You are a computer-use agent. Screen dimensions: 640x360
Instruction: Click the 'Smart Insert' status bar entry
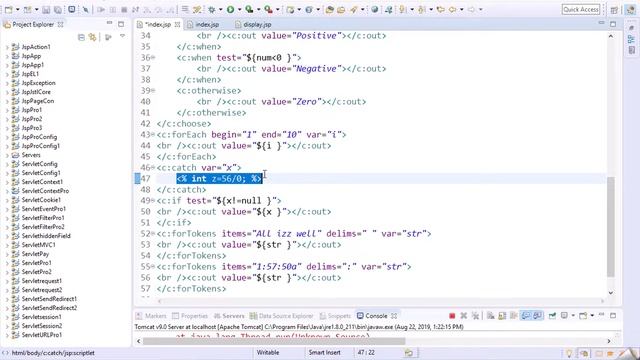(324, 353)
